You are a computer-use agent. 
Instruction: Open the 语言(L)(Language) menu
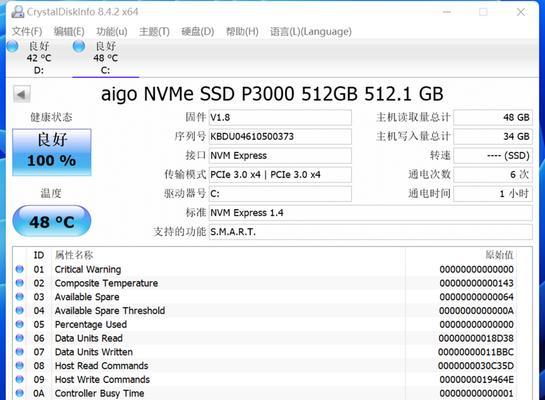[311, 32]
